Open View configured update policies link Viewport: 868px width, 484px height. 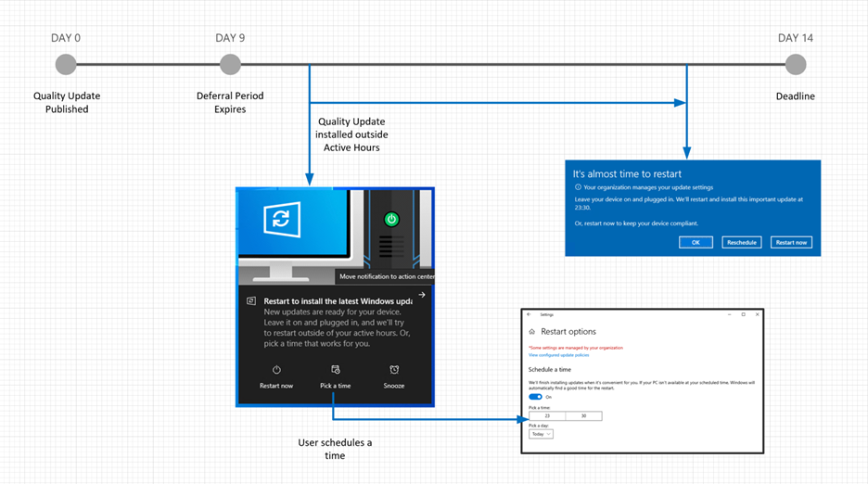point(558,355)
